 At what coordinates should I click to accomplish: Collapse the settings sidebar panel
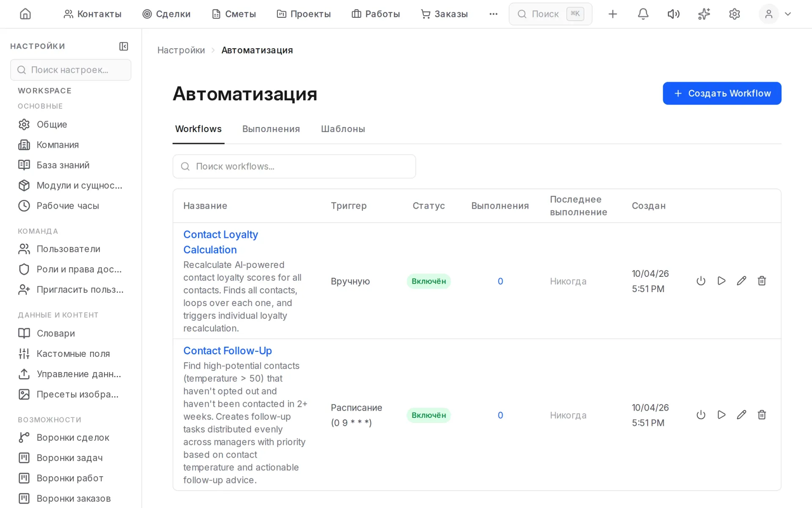pyautogui.click(x=123, y=46)
